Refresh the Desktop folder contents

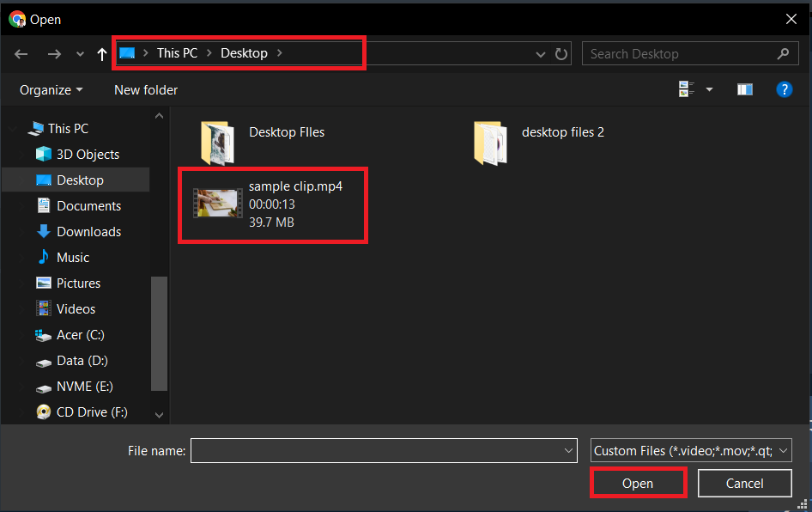561,53
